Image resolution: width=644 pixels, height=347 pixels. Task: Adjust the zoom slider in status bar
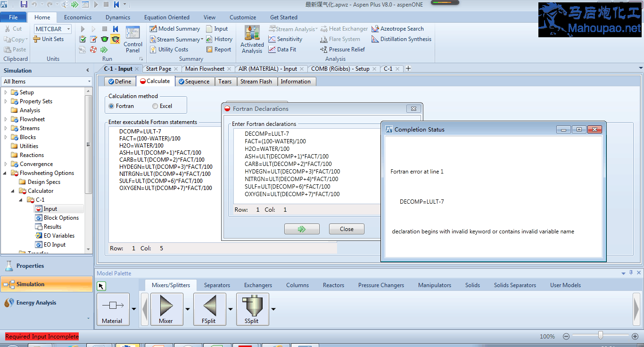[x=600, y=336]
